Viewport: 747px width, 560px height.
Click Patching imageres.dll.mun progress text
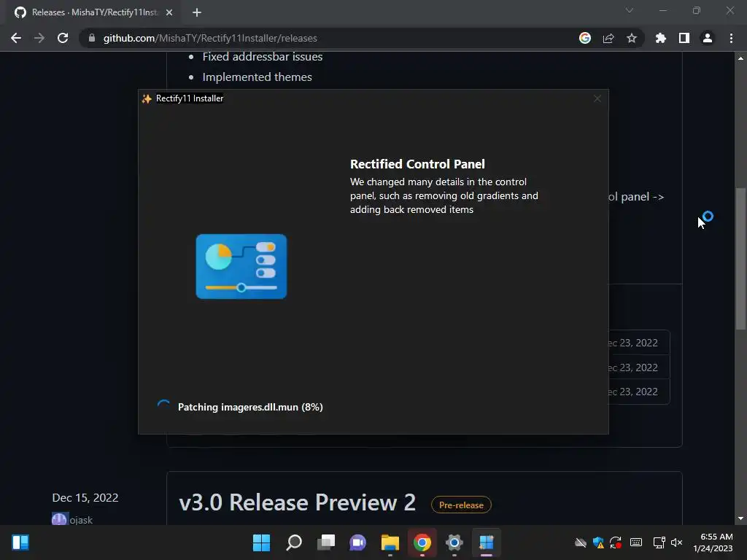[x=250, y=407]
